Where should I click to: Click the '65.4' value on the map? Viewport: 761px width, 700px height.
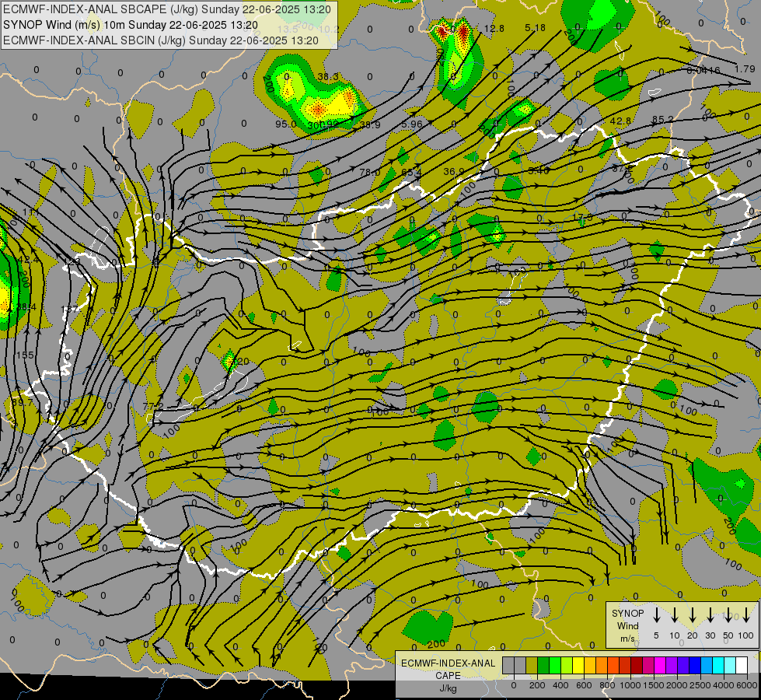tap(411, 172)
